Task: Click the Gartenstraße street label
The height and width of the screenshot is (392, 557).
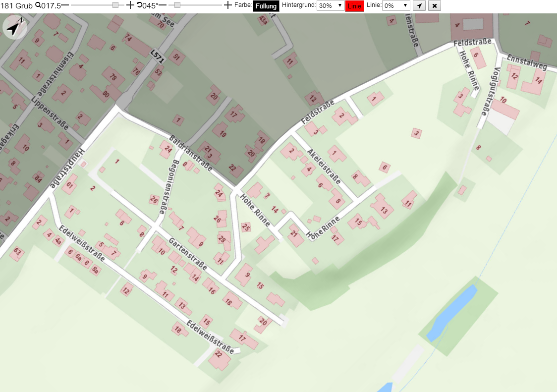Action: click(x=188, y=254)
